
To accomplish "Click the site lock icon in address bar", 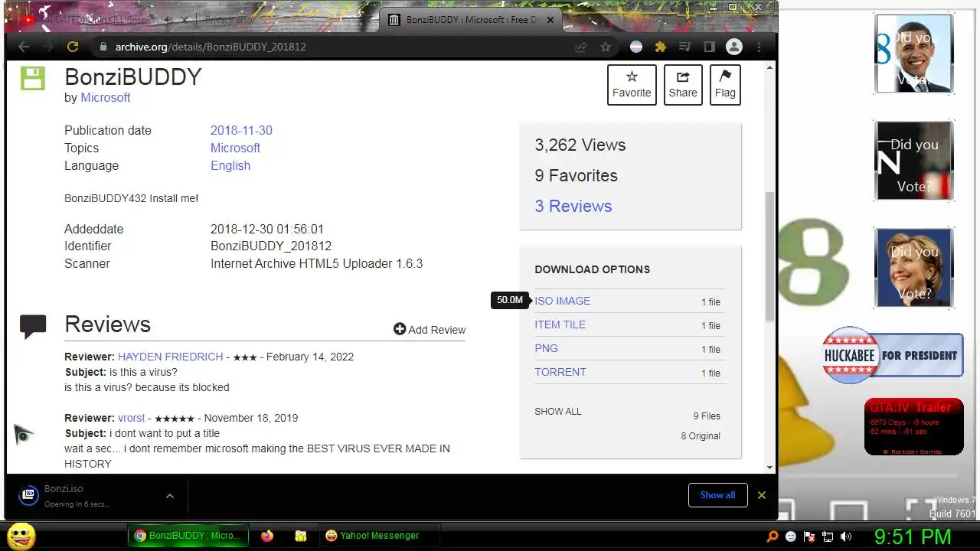I will [x=103, y=47].
